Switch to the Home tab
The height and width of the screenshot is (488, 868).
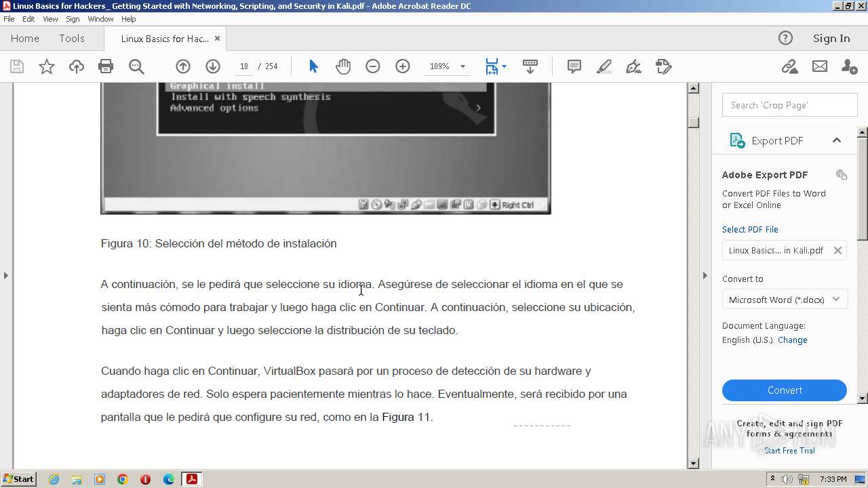(25, 38)
